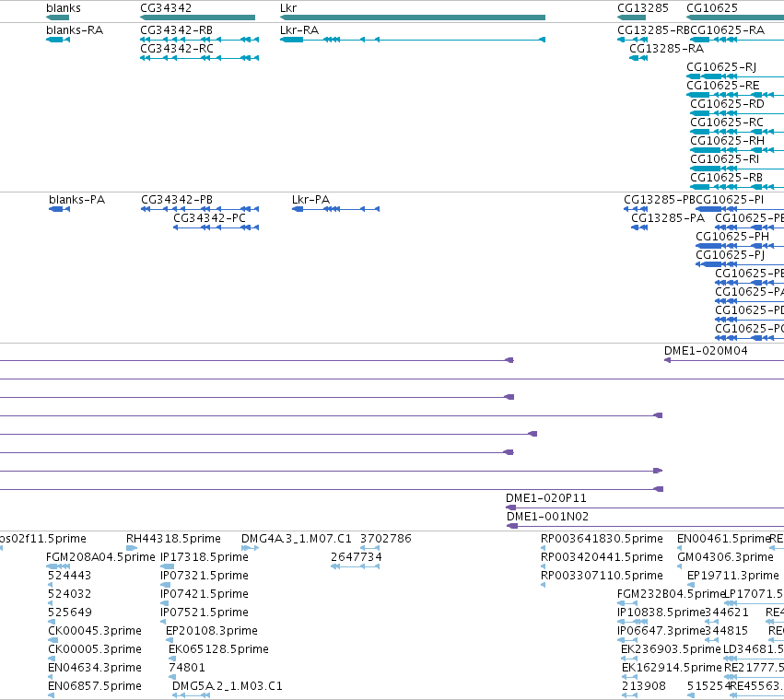Viewport: 784px width, 700px height.
Task: Click the DMG4A3_1.M07.C1 EST feature
Action: pyautogui.click(x=250, y=548)
